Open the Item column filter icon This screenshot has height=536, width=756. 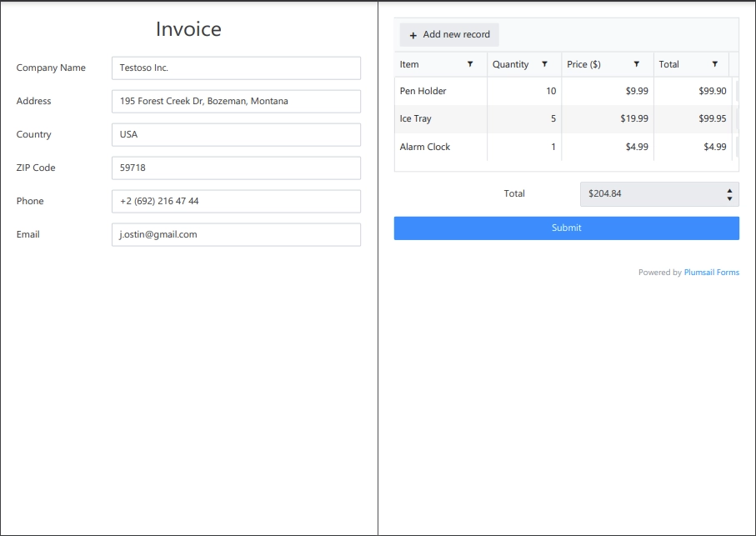(470, 64)
